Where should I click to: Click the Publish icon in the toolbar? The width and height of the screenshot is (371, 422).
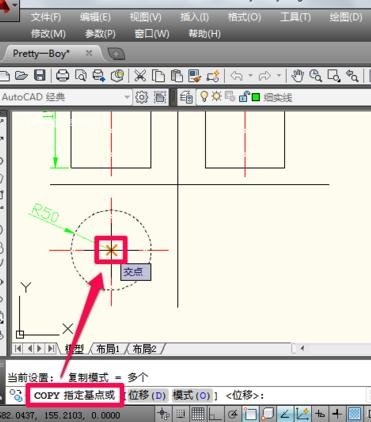pos(99,76)
